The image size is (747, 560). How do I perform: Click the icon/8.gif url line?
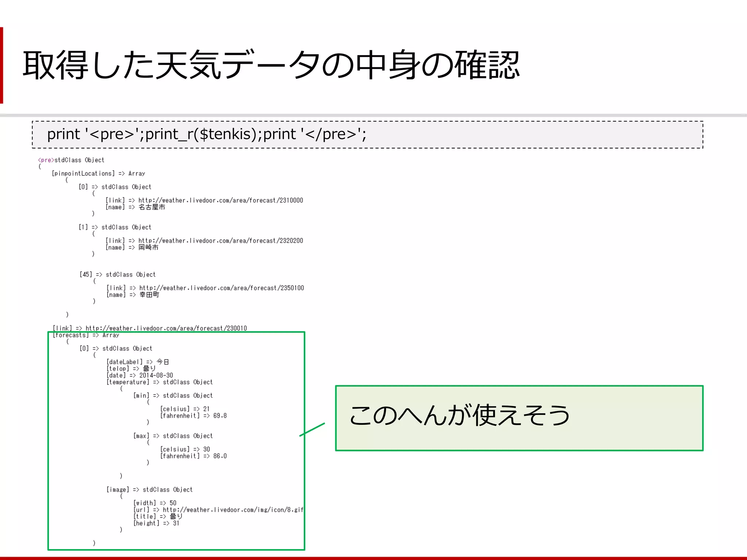[x=218, y=510]
